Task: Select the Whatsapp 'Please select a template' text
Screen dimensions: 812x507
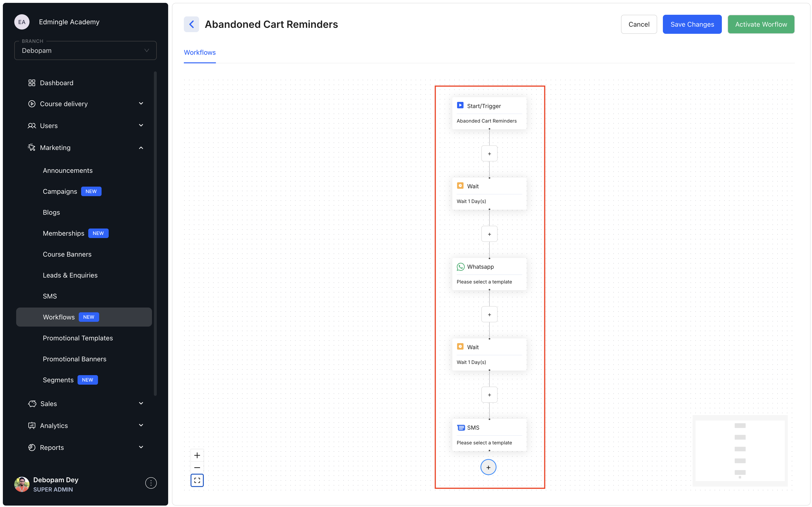Action: 484,282
